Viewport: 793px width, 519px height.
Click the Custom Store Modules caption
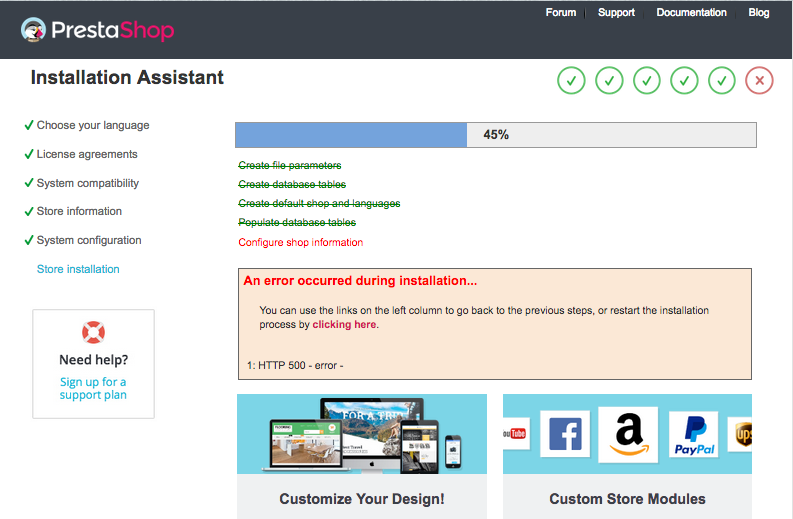coord(628,499)
